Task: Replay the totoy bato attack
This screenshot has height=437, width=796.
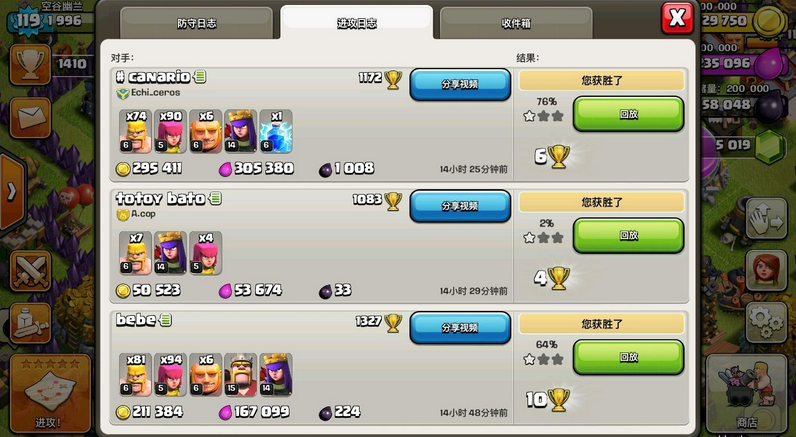Action: point(628,236)
